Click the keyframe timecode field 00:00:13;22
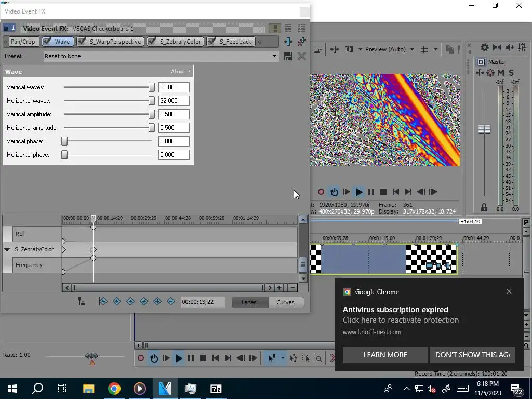Image resolution: width=532 pixels, height=399 pixels. (203, 302)
